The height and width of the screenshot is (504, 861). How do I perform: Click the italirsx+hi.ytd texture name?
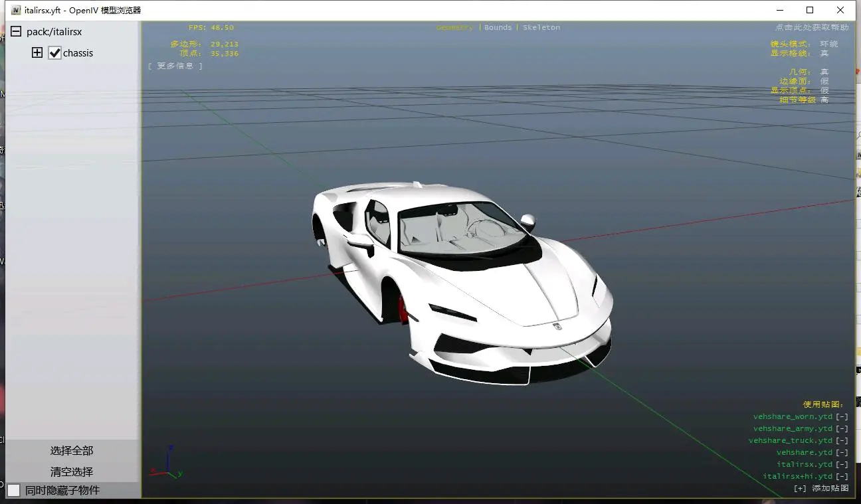[798, 477]
